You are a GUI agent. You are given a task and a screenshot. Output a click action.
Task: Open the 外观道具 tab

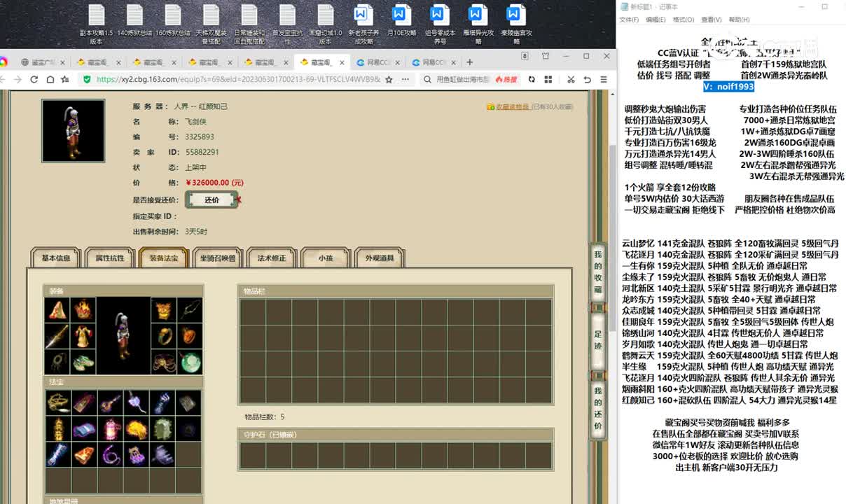pos(379,258)
